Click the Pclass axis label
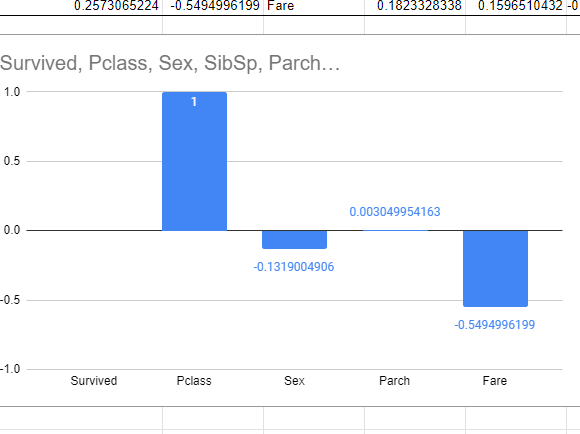Viewport: 580px width, 434px height. (194, 381)
